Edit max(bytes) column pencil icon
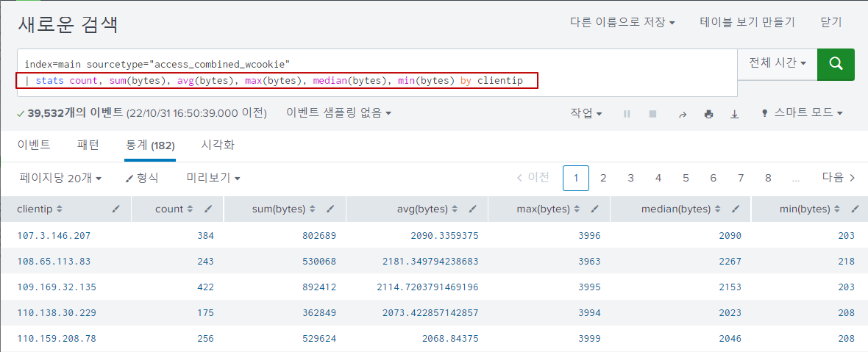 [595, 209]
